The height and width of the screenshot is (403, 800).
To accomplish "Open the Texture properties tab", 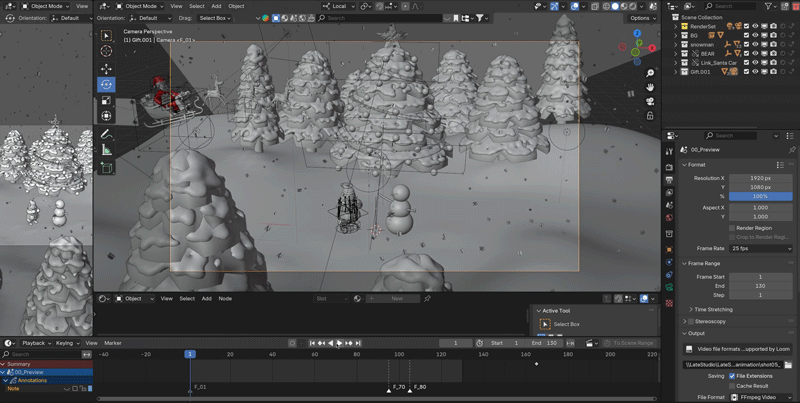I will tap(669, 303).
